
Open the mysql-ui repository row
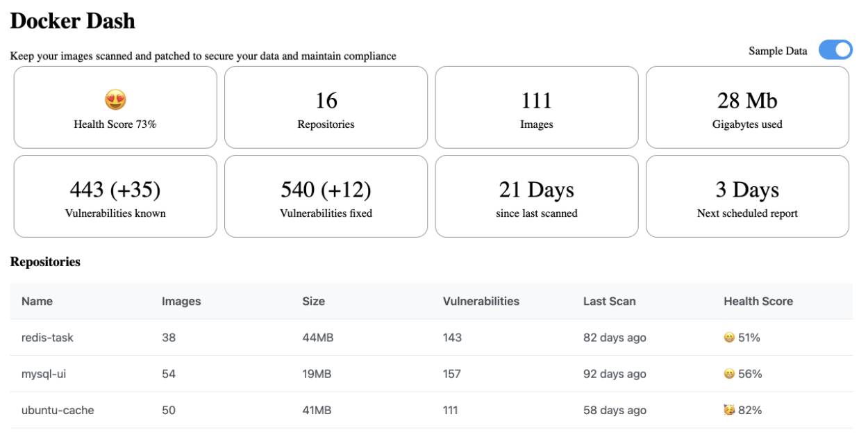point(431,374)
